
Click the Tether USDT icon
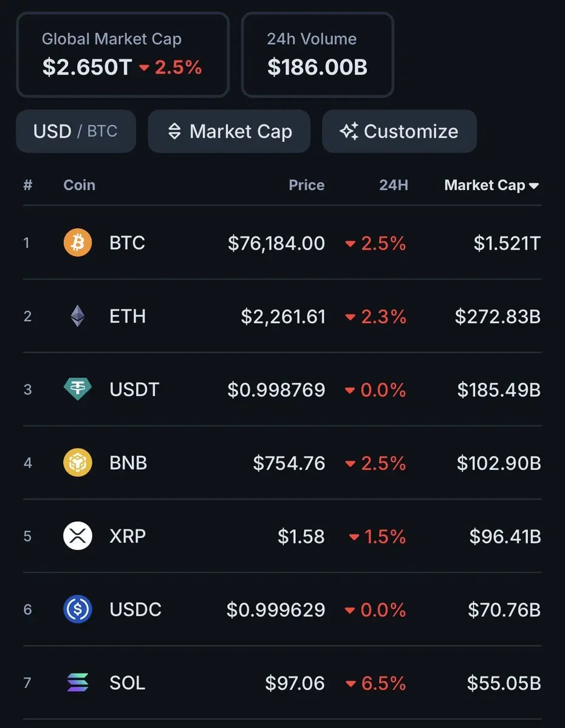point(78,389)
